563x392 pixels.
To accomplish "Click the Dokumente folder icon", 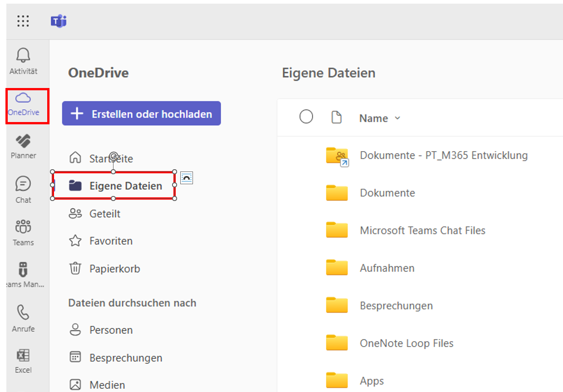I will pyautogui.click(x=337, y=192).
